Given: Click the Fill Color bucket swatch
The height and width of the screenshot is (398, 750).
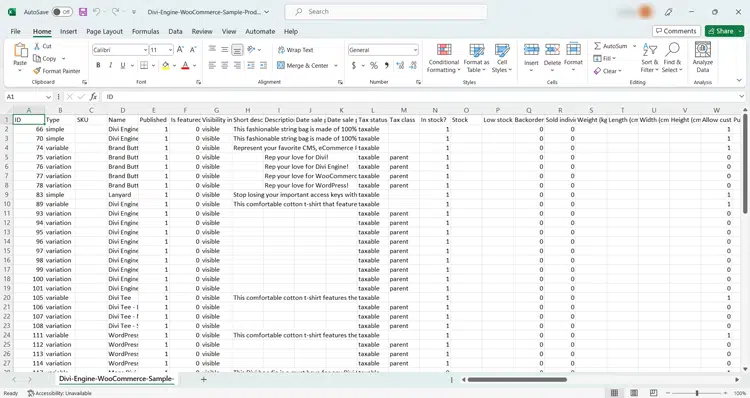Looking at the screenshot, I should [x=165, y=65].
